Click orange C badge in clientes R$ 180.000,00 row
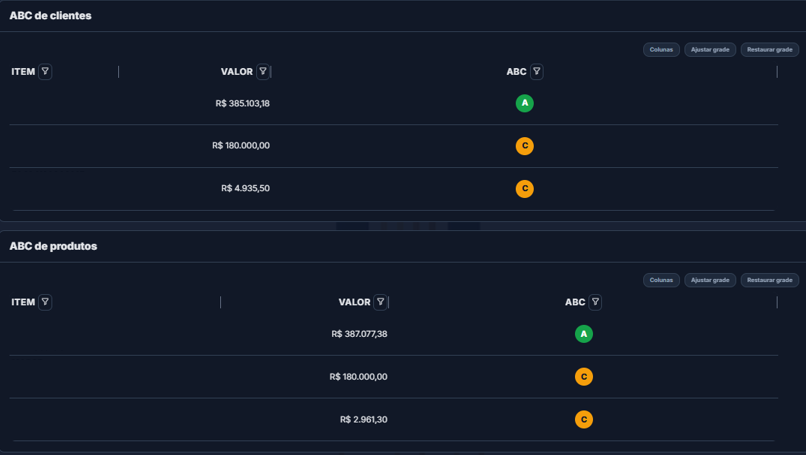 524,146
